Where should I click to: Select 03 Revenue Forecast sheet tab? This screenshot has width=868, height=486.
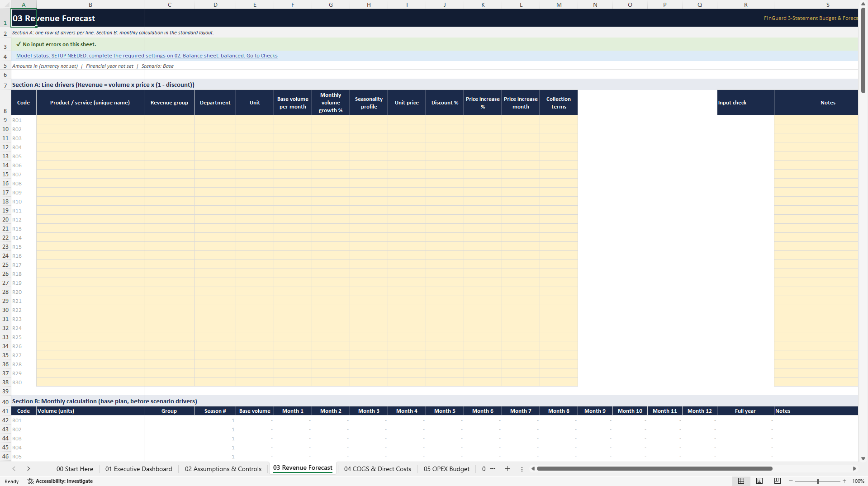click(303, 468)
